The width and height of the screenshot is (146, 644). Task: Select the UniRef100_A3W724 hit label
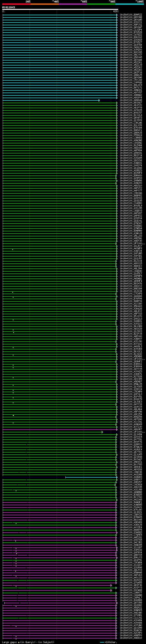point(131,251)
